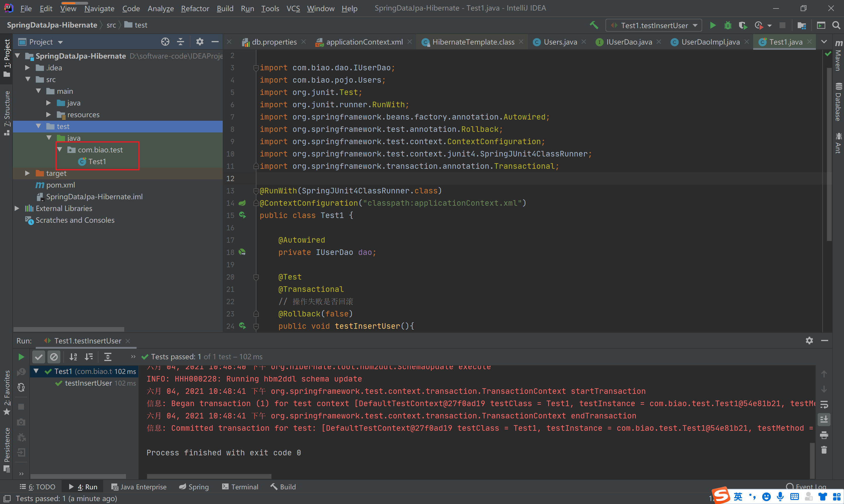Toggle show passed tests checkmark button
This screenshot has width=844, height=504.
click(x=39, y=357)
